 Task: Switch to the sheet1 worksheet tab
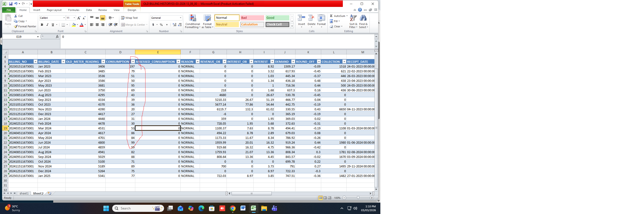24,194
